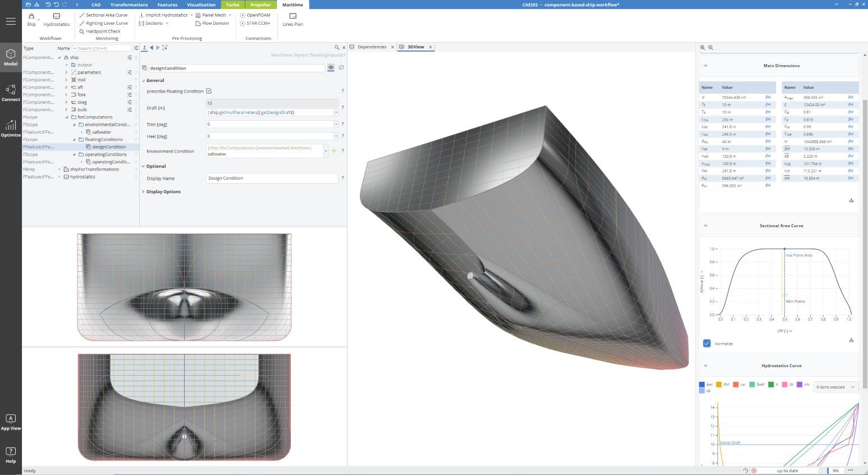Switch to the Propeller ribbon tab
The height and width of the screenshot is (475, 868).
(261, 4)
